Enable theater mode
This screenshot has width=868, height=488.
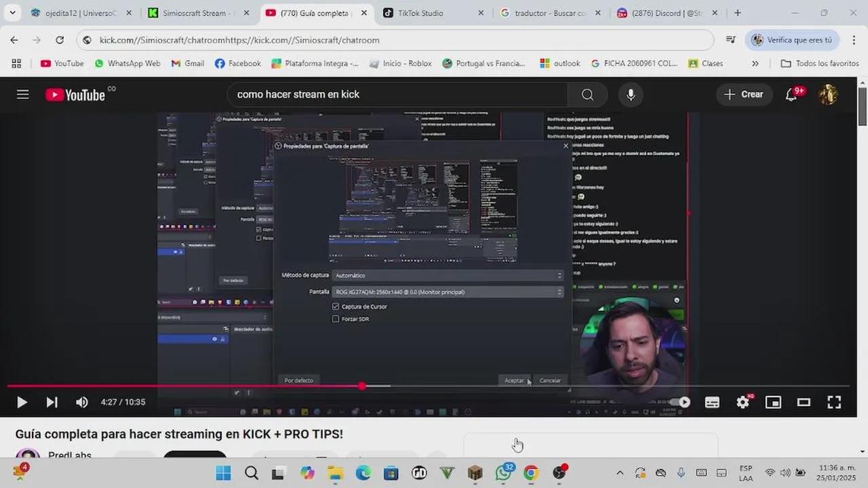(x=804, y=402)
